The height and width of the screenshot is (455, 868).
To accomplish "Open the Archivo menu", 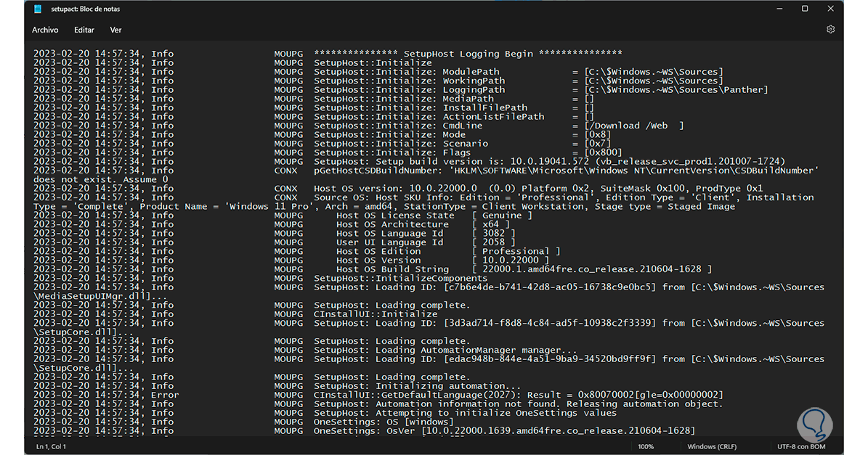I will point(45,30).
